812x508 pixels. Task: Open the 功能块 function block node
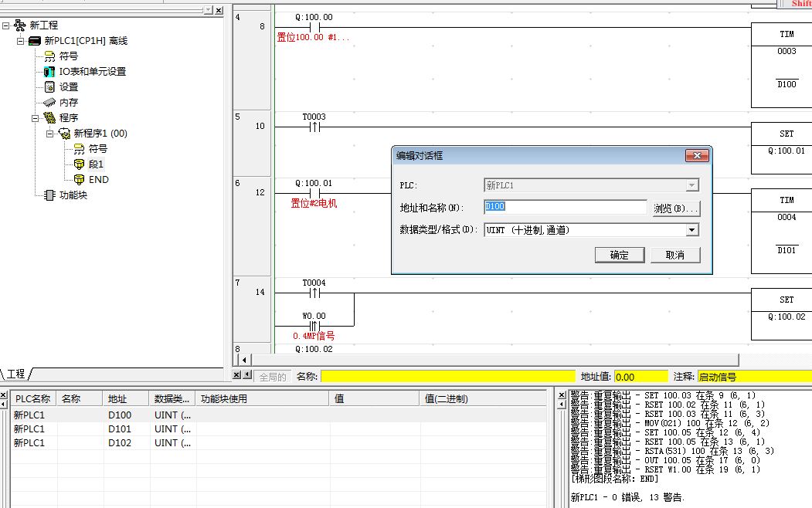(50, 195)
